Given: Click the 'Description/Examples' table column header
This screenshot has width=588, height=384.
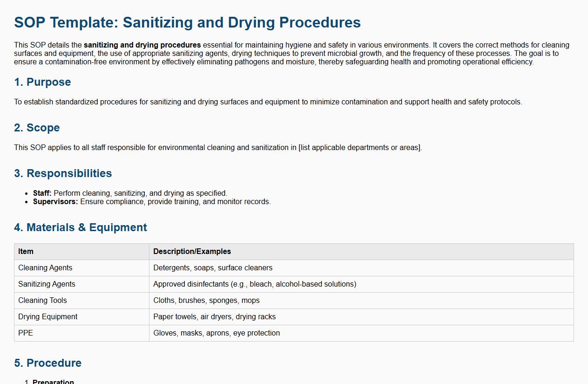Looking at the screenshot, I should tap(192, 252).
